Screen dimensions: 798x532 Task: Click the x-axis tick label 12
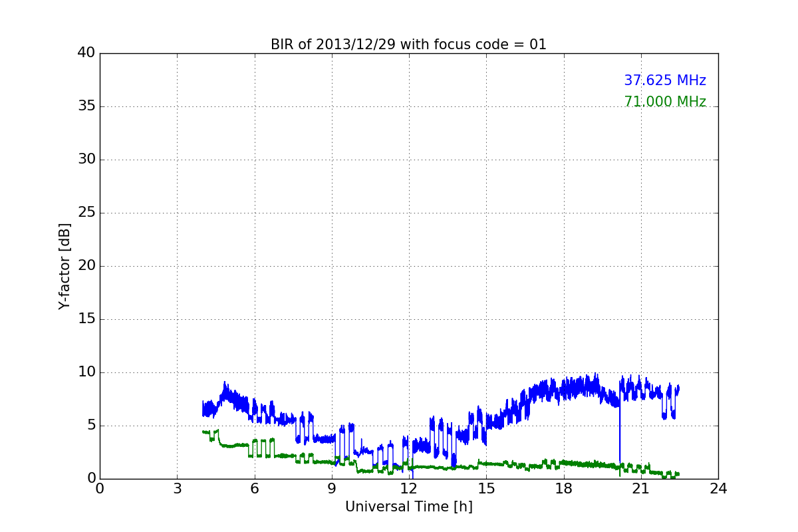[409, 489]
